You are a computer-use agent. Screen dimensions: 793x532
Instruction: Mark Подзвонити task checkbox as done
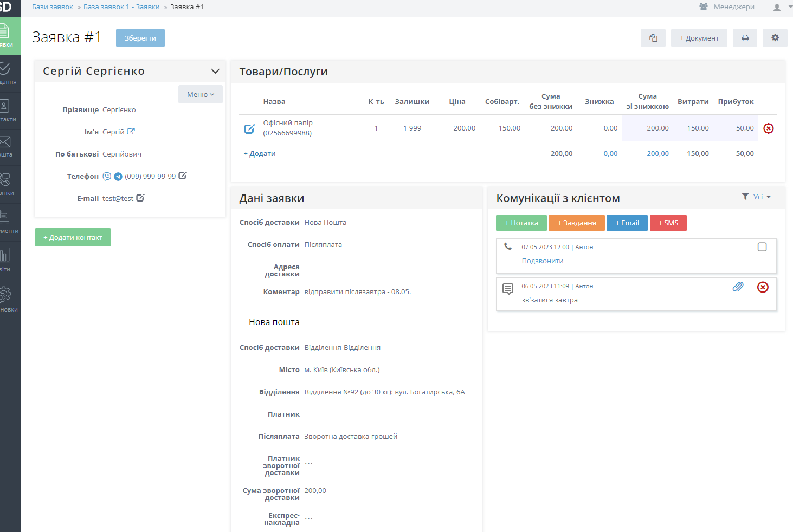762,247
